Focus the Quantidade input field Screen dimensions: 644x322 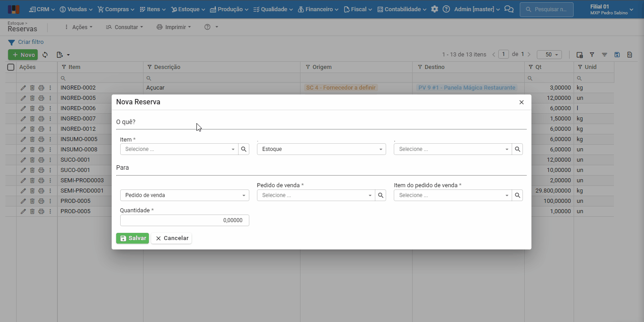184,220
